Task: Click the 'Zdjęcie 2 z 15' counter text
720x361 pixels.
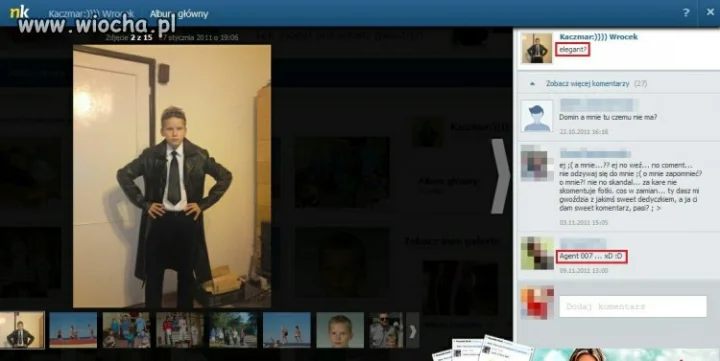Action: pos(129,38)
